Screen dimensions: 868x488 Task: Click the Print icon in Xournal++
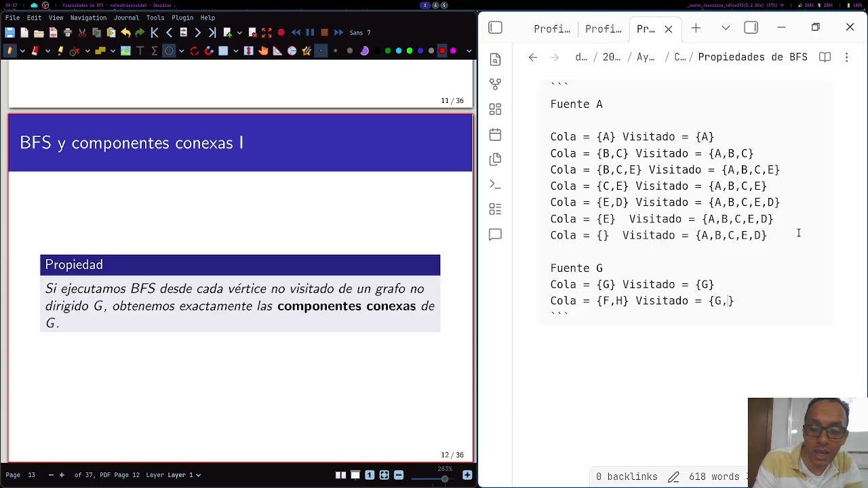pos(68,33)
